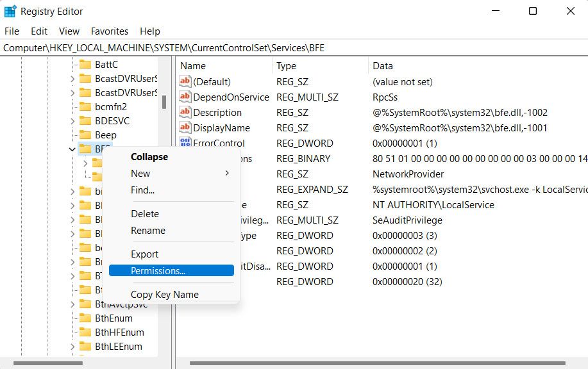Click the REG_EXPAND_SZ type cell
Viewport: 588px width, 369px height.
(x=312, y=189)
